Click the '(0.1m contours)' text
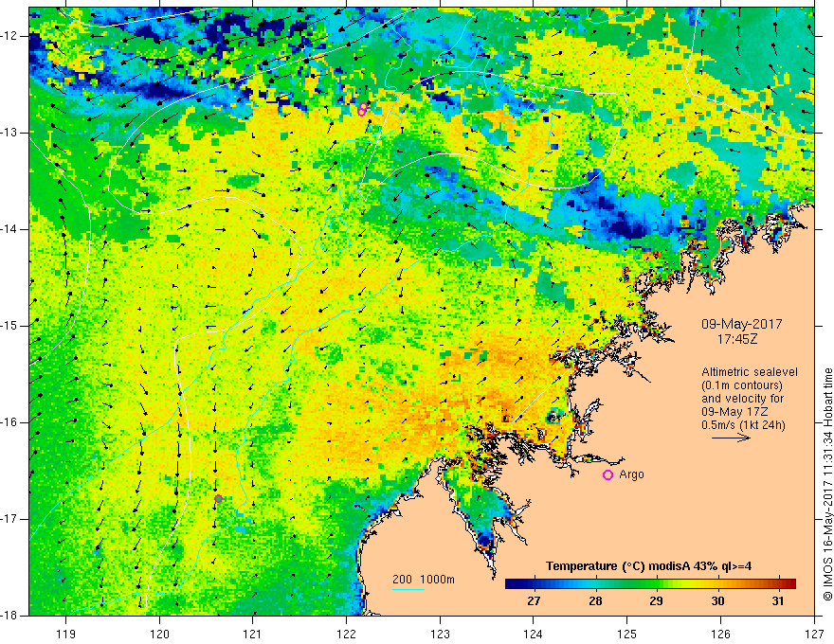The width and height of the screenshot is (834, 644). tap(741, 385)
